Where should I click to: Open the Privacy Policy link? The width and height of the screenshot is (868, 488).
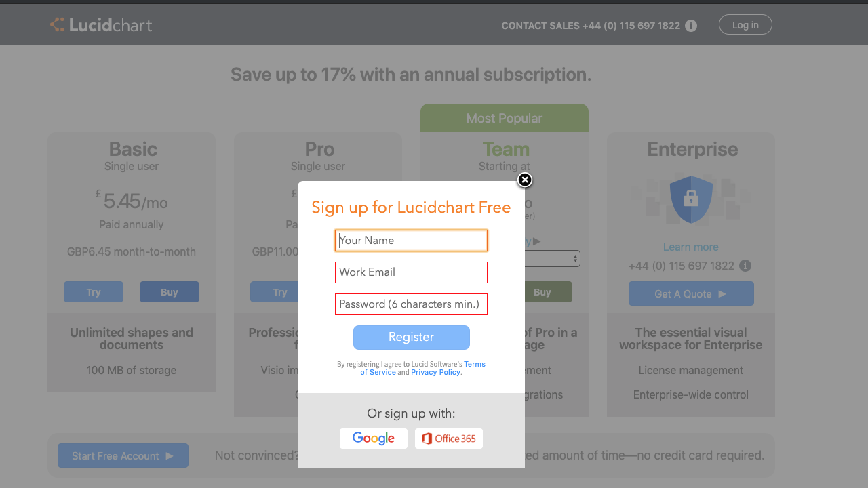435,372
